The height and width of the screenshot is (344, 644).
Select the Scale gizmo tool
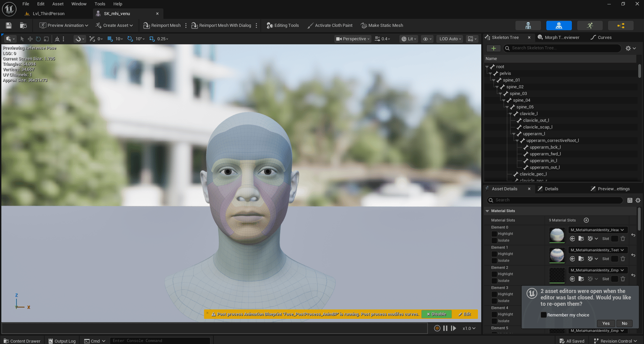[46, 39]
